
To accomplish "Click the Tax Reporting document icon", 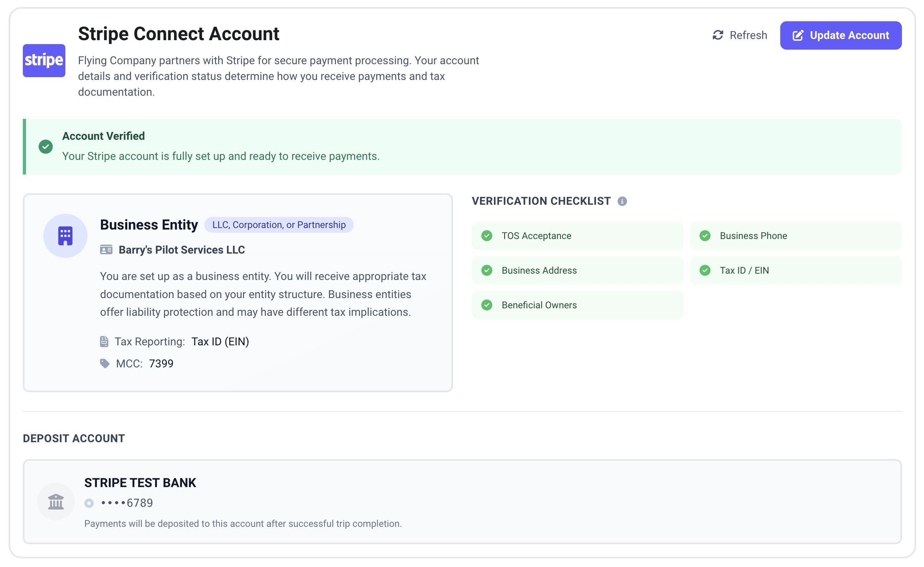I will pos(104,341).
